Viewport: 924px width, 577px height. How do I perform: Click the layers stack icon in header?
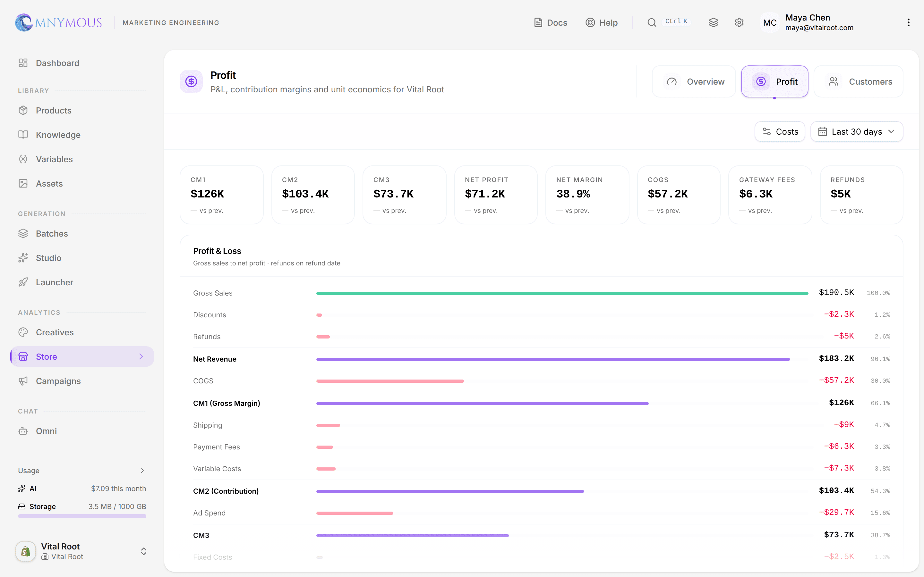coord(713,22)
